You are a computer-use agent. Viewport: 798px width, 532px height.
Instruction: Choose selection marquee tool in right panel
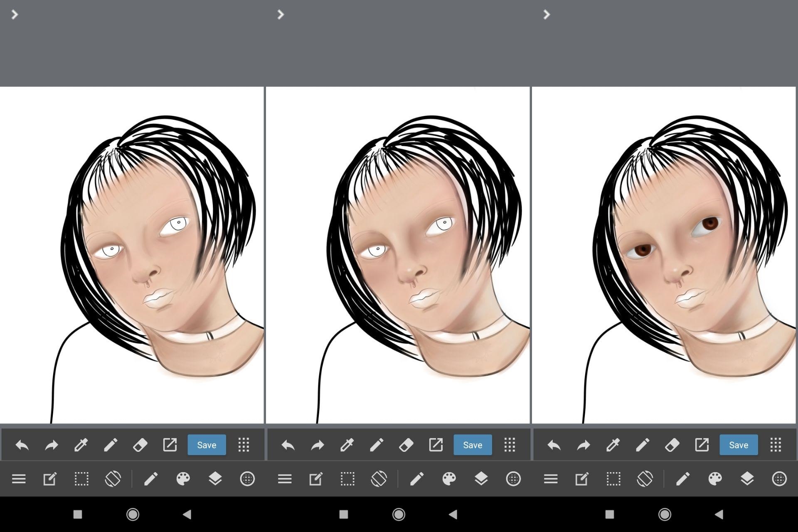613,479
